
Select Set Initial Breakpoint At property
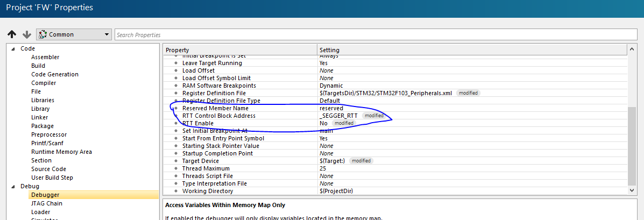215,131
